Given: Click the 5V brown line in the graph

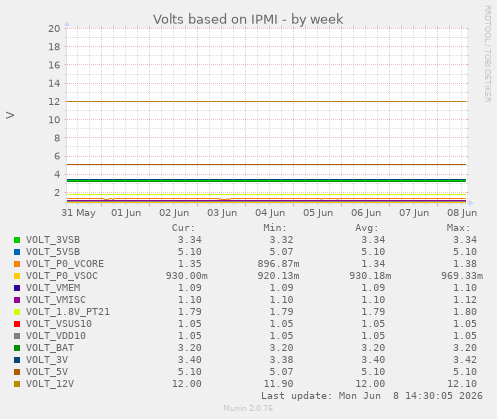Looking at the screenshot, I should tap(266, 164).
